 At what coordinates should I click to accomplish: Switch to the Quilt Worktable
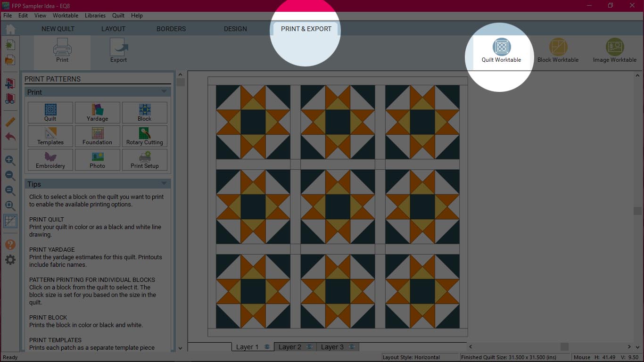coord(501,51)
